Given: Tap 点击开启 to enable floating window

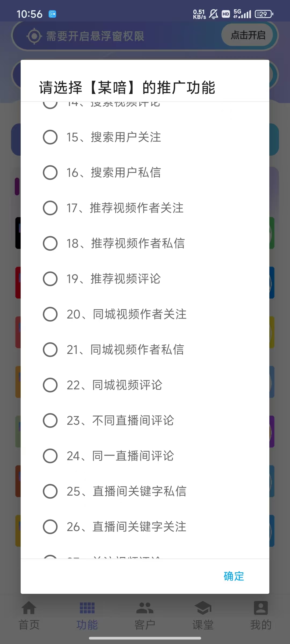Looking at the screenshot, I should point(248,35).
